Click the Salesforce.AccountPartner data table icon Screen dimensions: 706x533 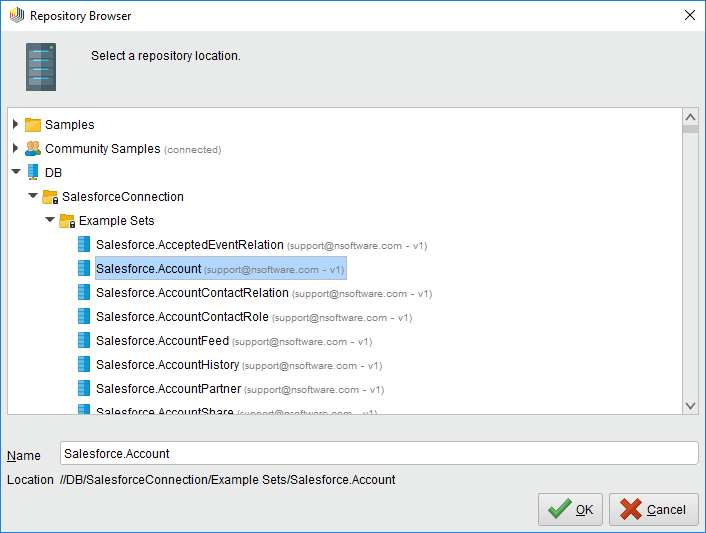84,389
